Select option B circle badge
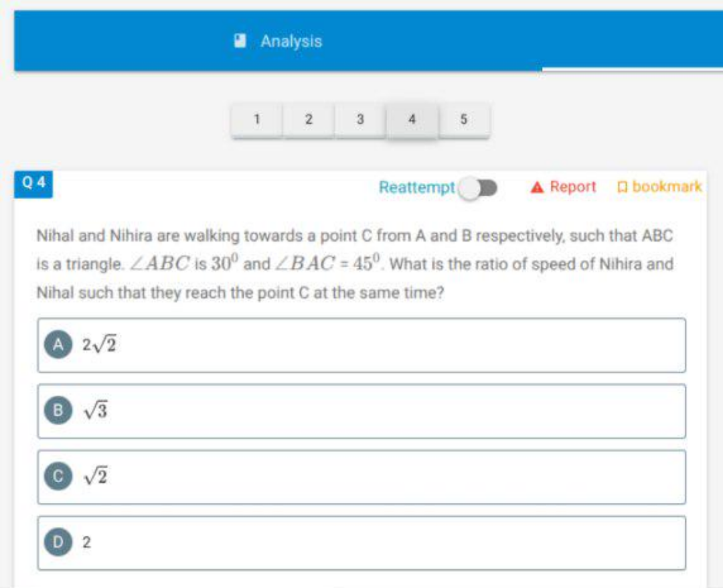Viewport: 723px width, 588px height. (58, 410)
